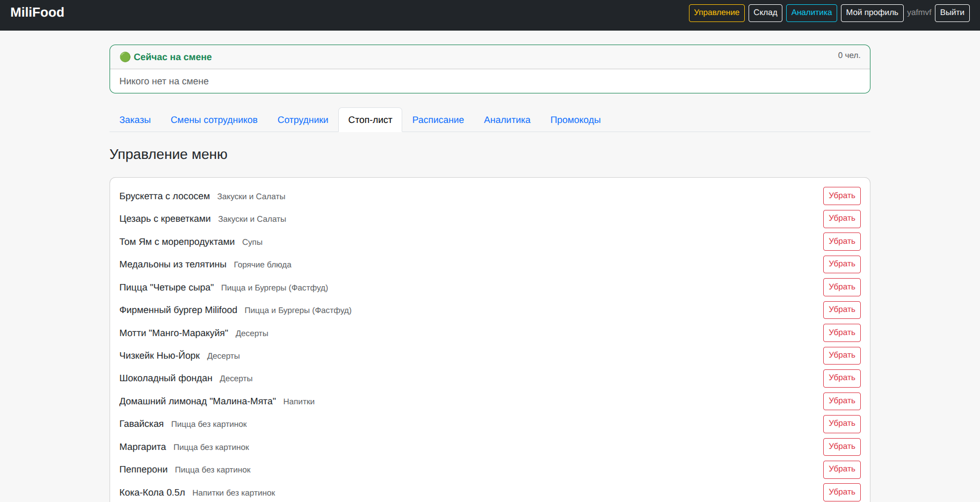Click the Выйти logout button
Viewport: 980px width, 502px height.
[x=952, y=13]
